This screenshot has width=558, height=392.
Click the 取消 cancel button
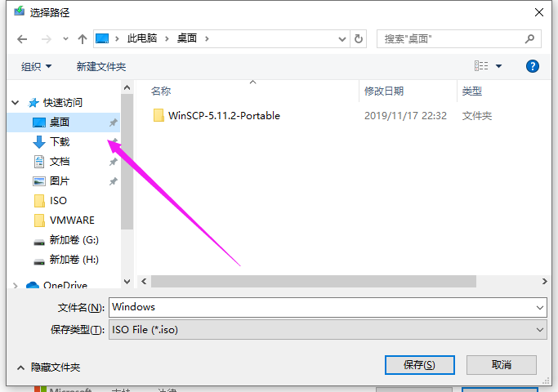(501, 365)
